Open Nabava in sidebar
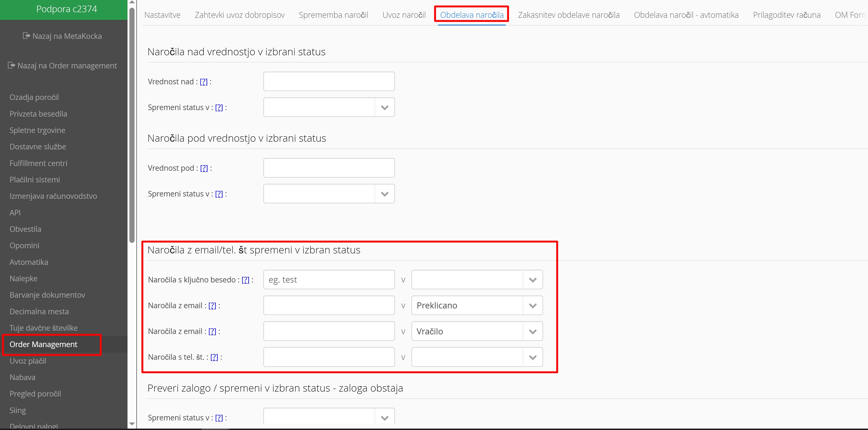Image resolution: width=868 pixels, height=430 pixels. [x=22, y=377]
